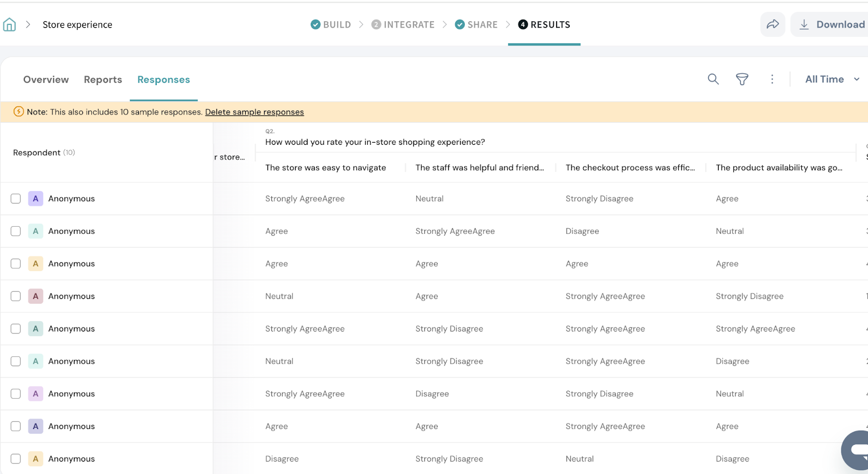Image resolution: width=868 pixels, height=474 pixels.
Task: Expand the All Time date range dropdown
Action: (x=832, y=79)
